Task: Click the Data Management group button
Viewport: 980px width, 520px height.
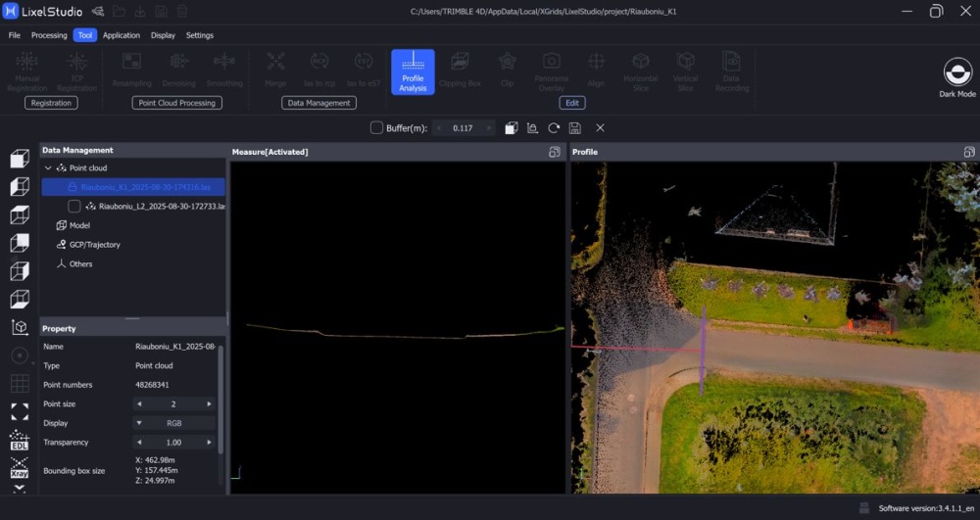Action: (x=318, y=103)
